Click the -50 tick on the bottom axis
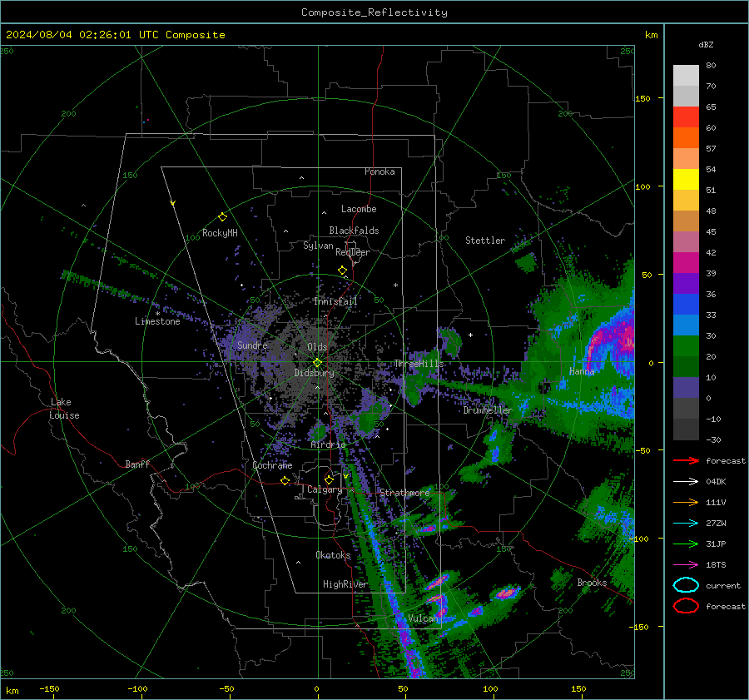The image size is (749, 700). click(226, 689)
